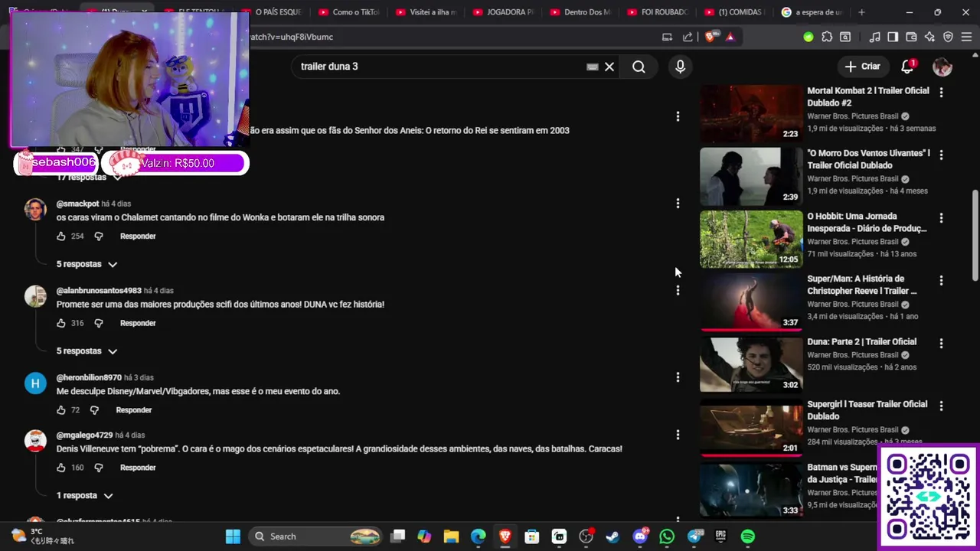The image size is (980, 551).
Task: Click into the YouTube search field 'trailer duna 3'
Action: (440, 67)
